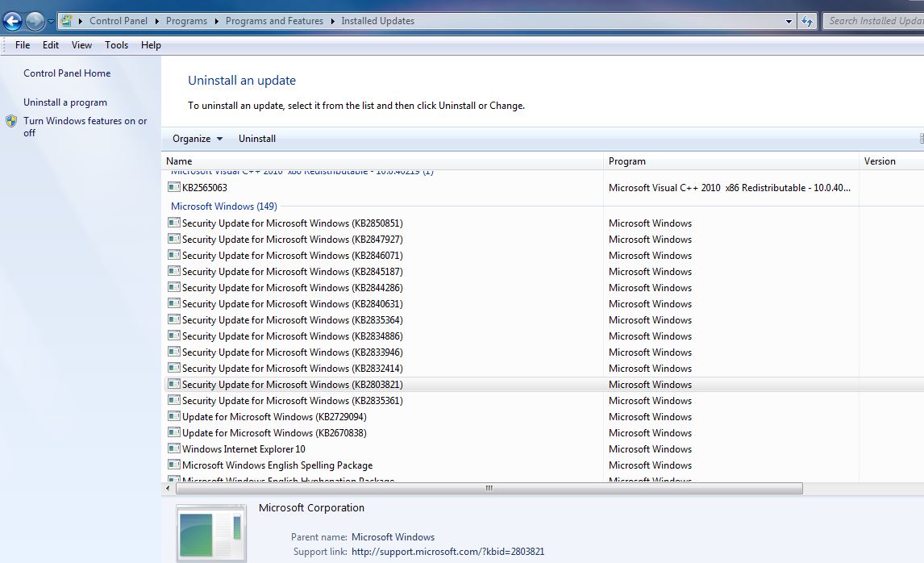Click the Search Installed Updates box
This screenshot has width=924, height=563.
(x=874, y=21)
